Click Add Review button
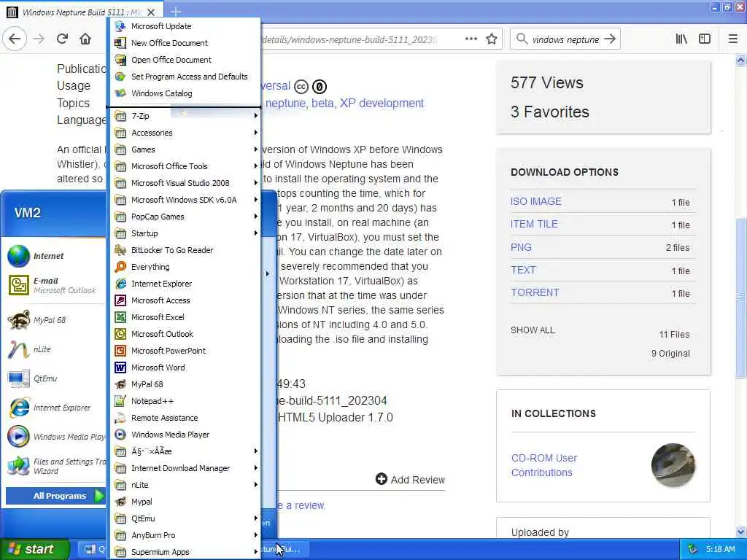This screenshot has width=747, height=560. pyautogui.click(x=410, y=480)
